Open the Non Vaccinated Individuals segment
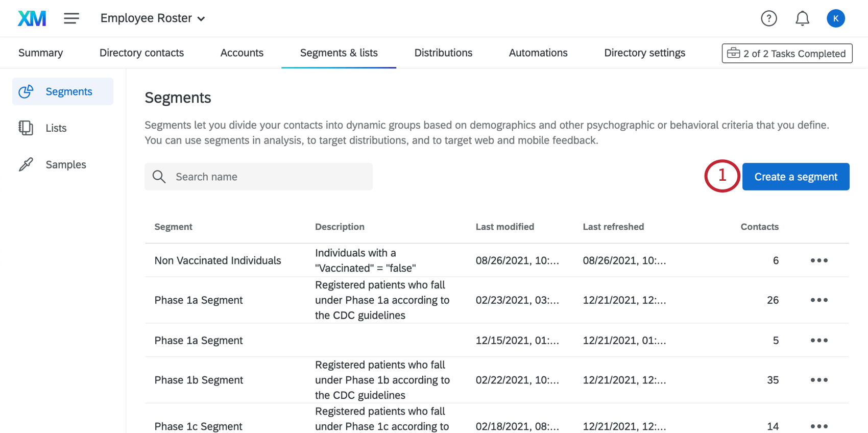This screenshot has height=433, width=868. tap(218, 260)
